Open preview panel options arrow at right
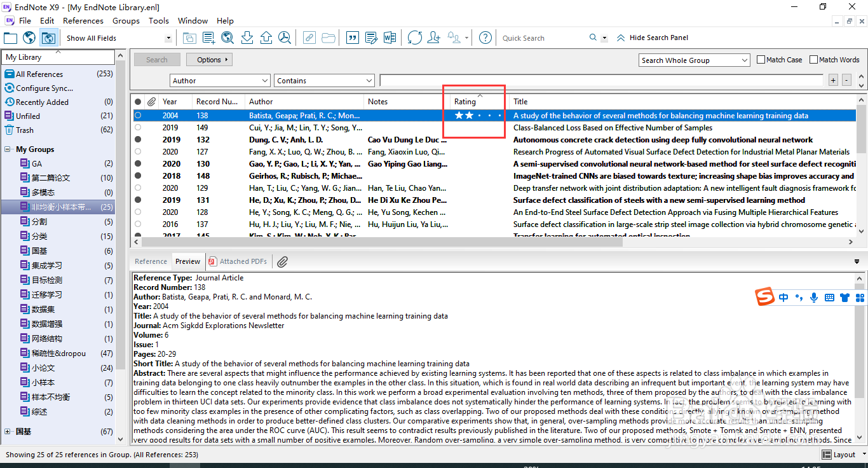 [x=857, y=261]
